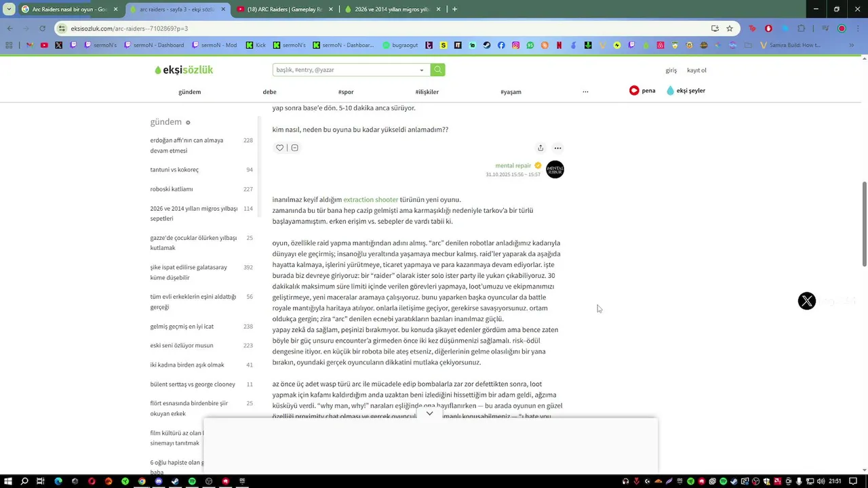Open Task View on the taskbar
Viewport: 868px width, 488px height.
pyautogui.click(x=41, y=481)
